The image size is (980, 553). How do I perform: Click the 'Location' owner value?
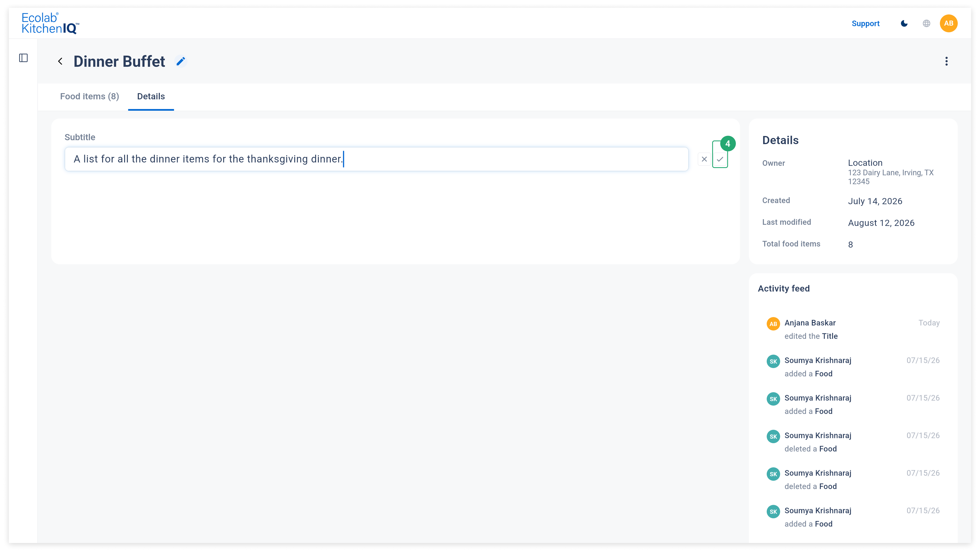tap(865, 163)
